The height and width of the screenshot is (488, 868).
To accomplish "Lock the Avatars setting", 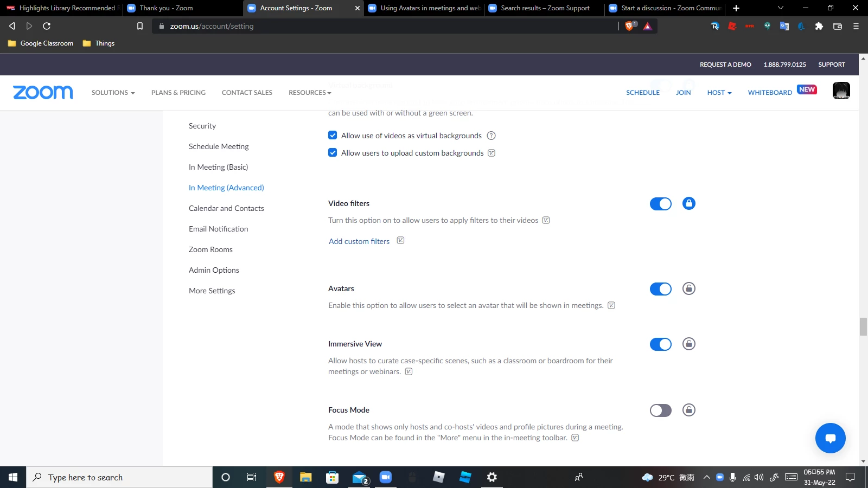I will [x=689, y=288].
